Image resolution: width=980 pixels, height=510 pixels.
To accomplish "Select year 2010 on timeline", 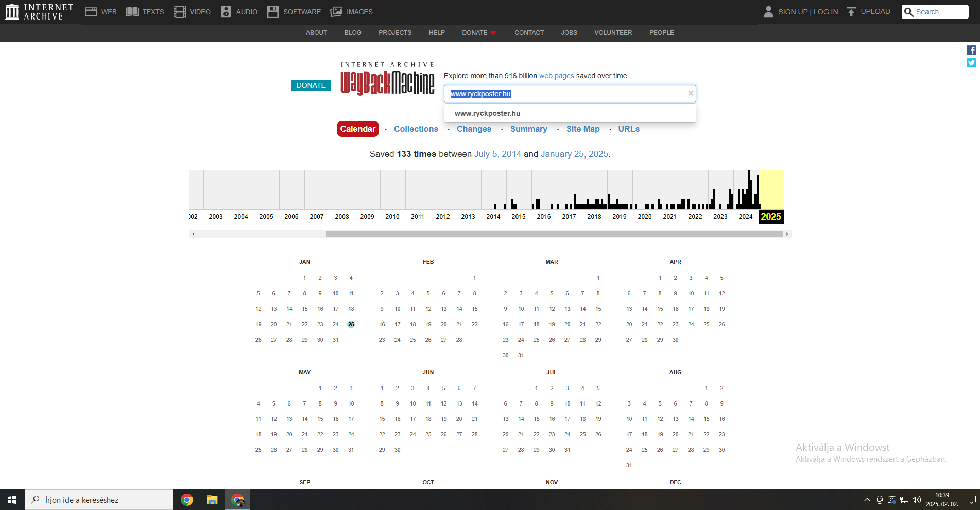I will click(x=392, y=217).
